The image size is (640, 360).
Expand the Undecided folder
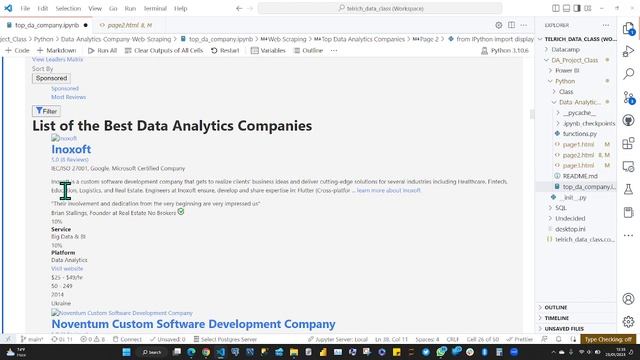coord(570,218)
